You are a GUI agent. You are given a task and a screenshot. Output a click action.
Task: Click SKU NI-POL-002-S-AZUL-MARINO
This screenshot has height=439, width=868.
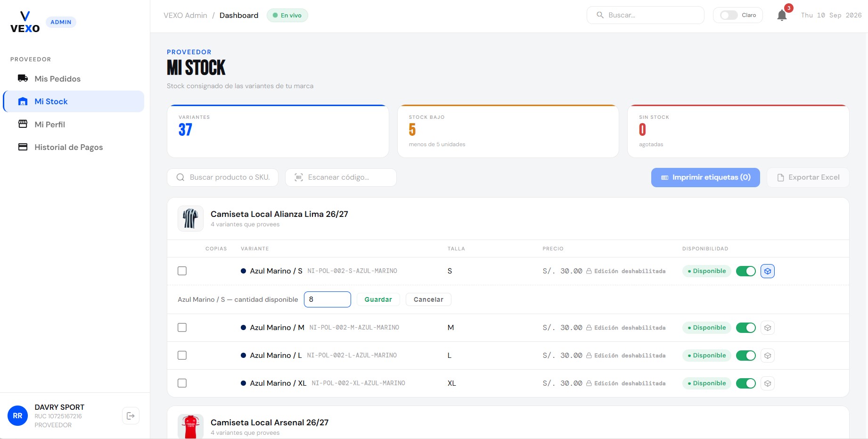pyautogui.click(x=352, y=271)
